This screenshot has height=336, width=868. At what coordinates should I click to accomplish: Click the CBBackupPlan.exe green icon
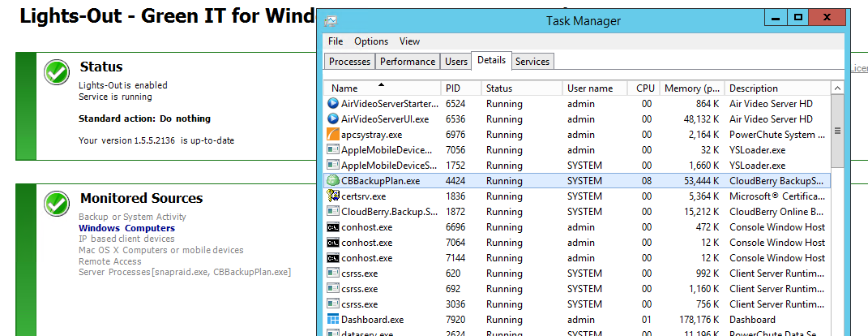click(333, 181)
